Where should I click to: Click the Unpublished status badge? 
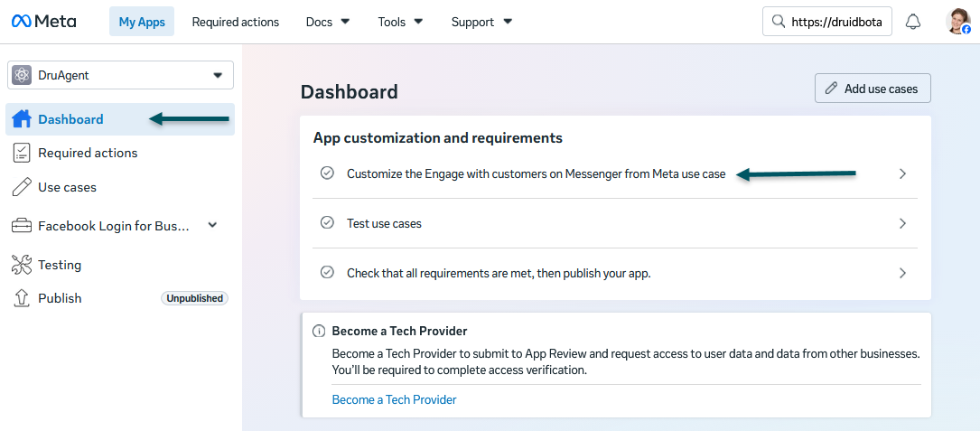(194, 298)
